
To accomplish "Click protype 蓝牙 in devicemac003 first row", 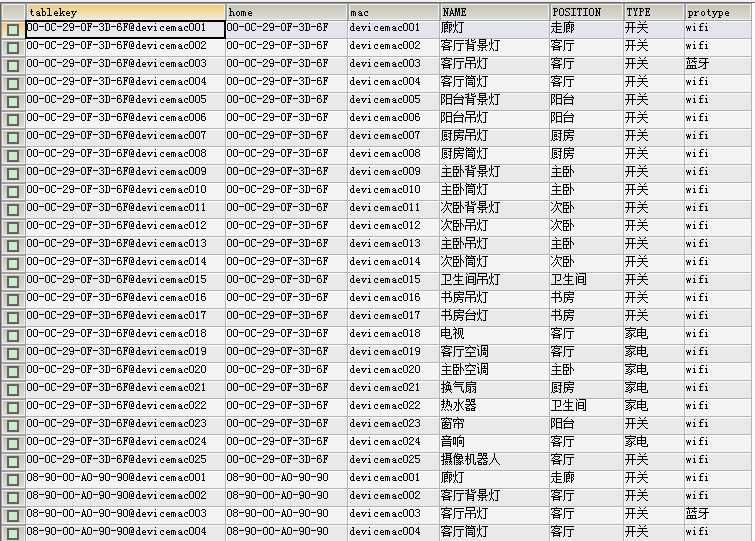I will 719,64.
